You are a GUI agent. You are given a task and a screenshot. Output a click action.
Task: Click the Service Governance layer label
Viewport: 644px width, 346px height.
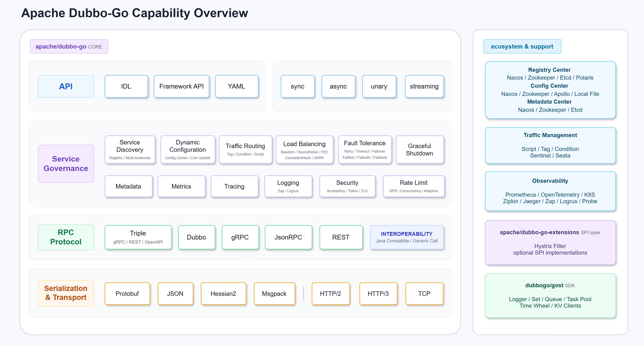coord(66,164)
